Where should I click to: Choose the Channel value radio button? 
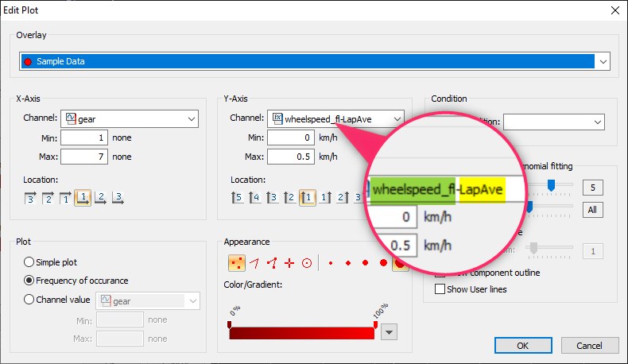point(29,300)
